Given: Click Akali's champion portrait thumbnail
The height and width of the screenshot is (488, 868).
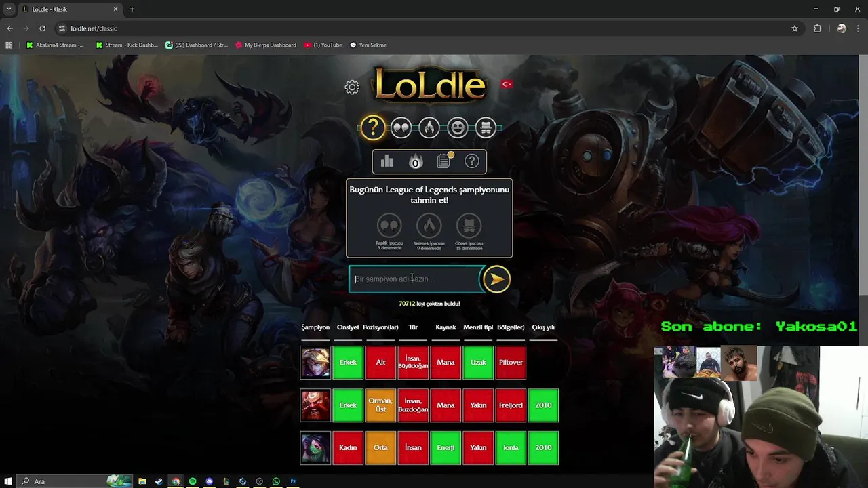Looking at the screenshot, I should (x=315, y=448).
